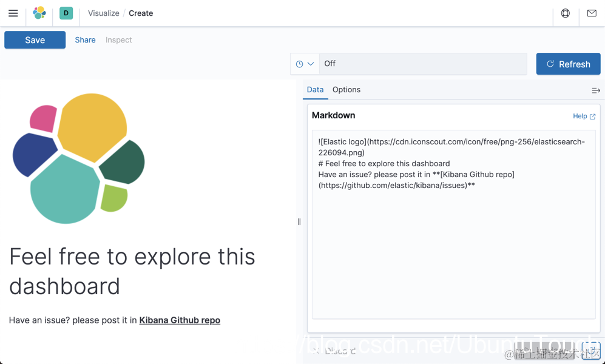605x364 pixels.
Task: Click the Off refresh interval field
Action: coord(423,64)
